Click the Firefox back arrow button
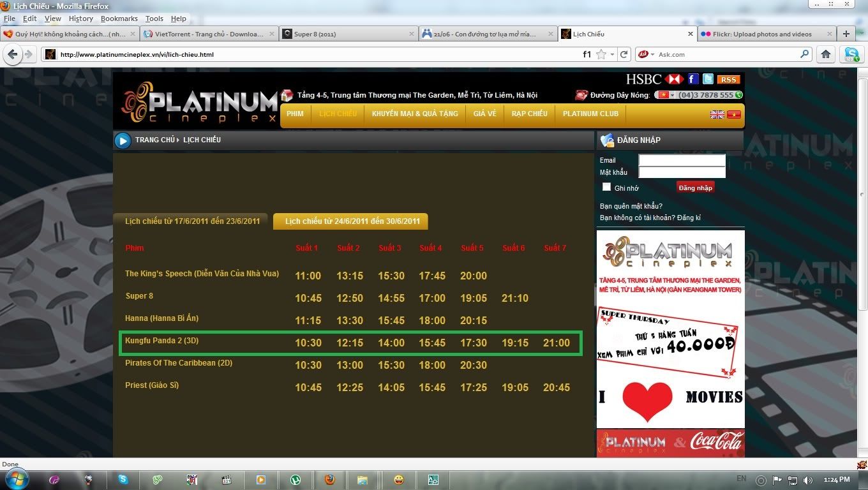Viewport: 868px width, 490px height. tap(12, 54)
